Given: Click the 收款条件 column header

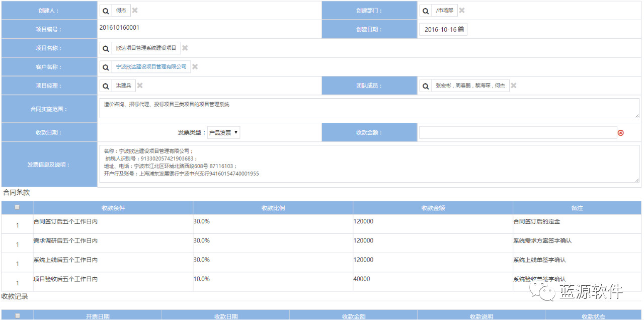Looking at the screenshot, I should point(113,208).
